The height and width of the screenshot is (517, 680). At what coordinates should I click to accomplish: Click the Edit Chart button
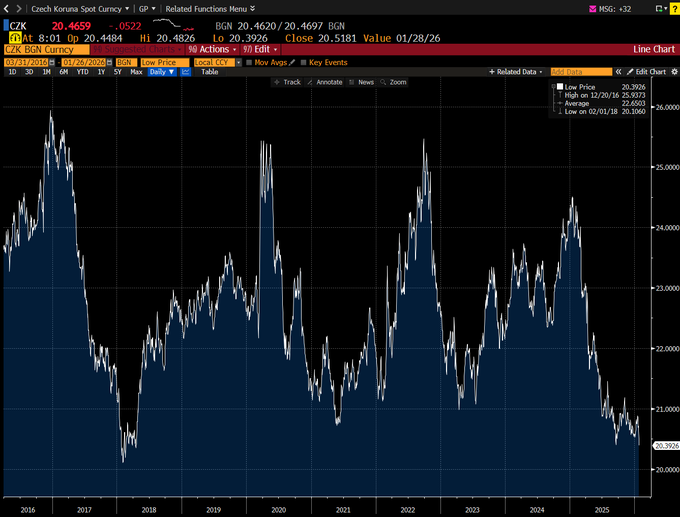(644, 72)
